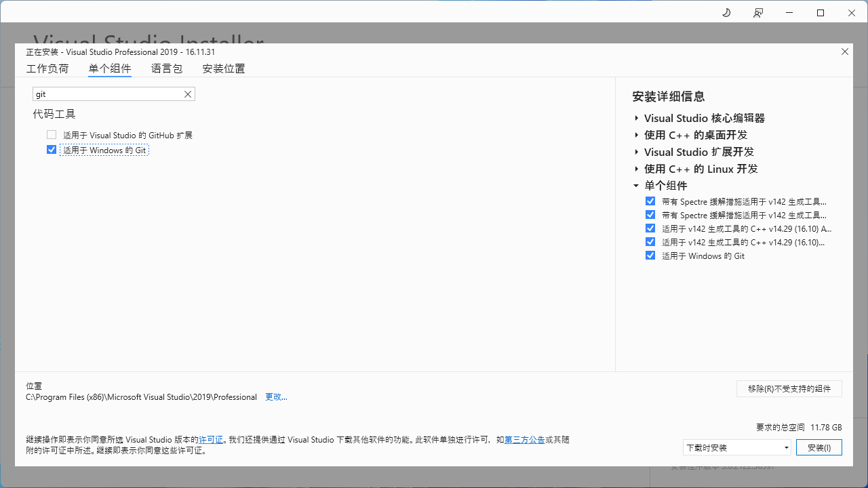This screenshot has height=488, width=868.
Task: Open the 下载时安装 dropdown
Action: coord(737,447)
